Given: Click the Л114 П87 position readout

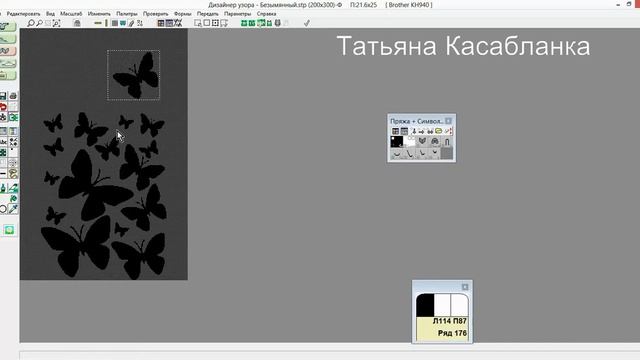Looking at the screenshot, I should pos(449,321).
